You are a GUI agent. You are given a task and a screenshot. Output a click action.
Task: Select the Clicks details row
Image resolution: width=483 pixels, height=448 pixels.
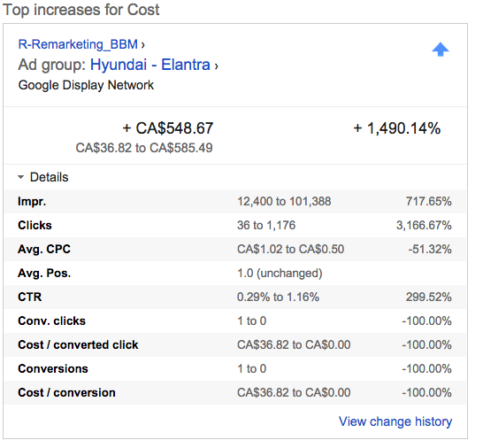click(x=235, y=225)
